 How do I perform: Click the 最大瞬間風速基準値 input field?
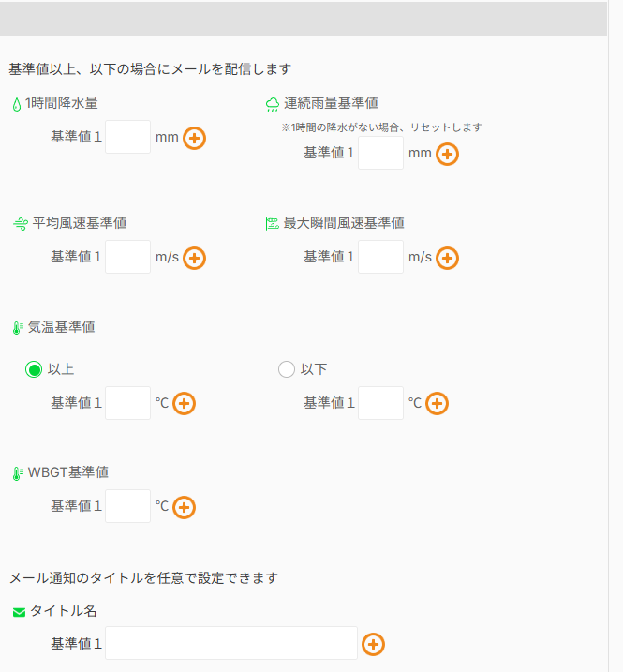pyautogui.click(x=380, y=257)
